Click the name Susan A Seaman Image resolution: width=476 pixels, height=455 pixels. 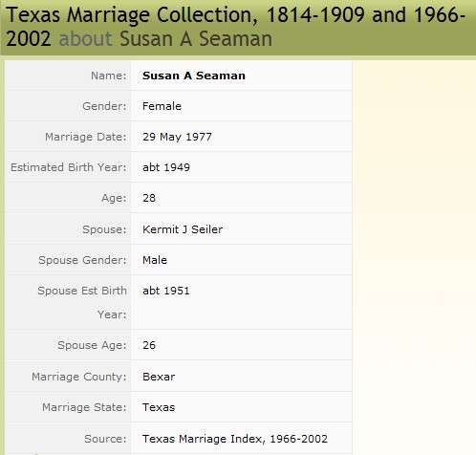(194, 76)
